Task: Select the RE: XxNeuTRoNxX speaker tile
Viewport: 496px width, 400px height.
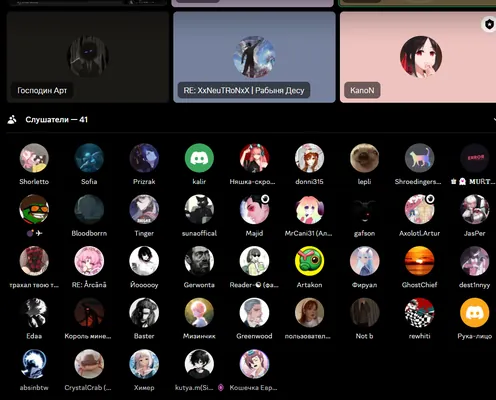Action: coord(254,57)
